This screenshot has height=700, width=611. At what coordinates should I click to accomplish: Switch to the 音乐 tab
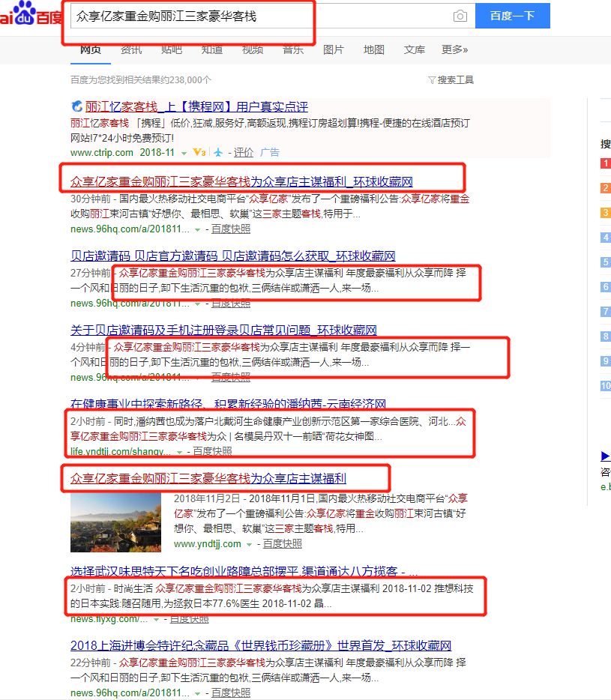pos(293,49)
